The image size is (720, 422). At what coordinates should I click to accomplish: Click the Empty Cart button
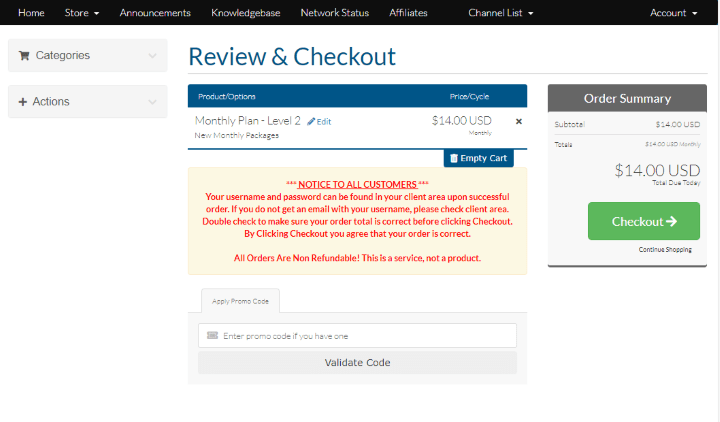pyautogui.click(x=478, y=158)
